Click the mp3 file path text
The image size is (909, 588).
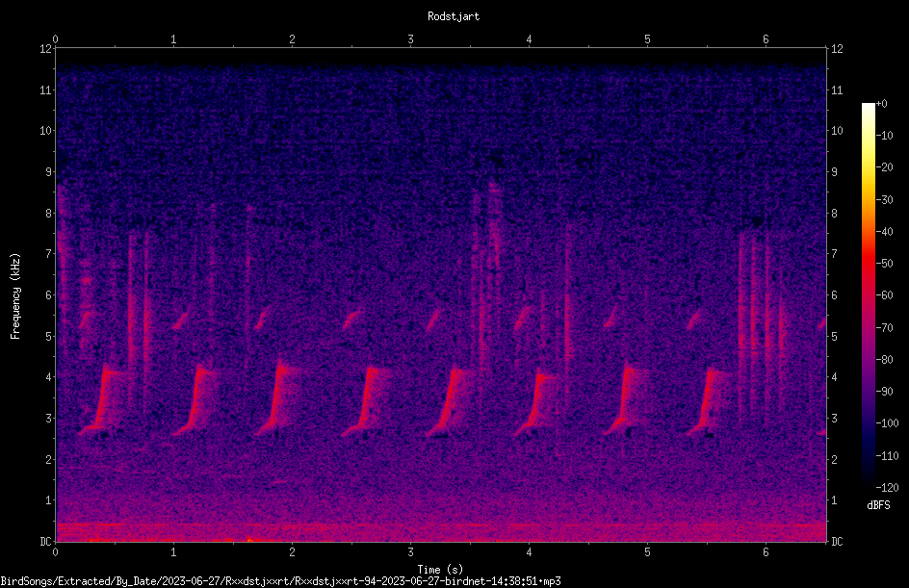(280, 581)
